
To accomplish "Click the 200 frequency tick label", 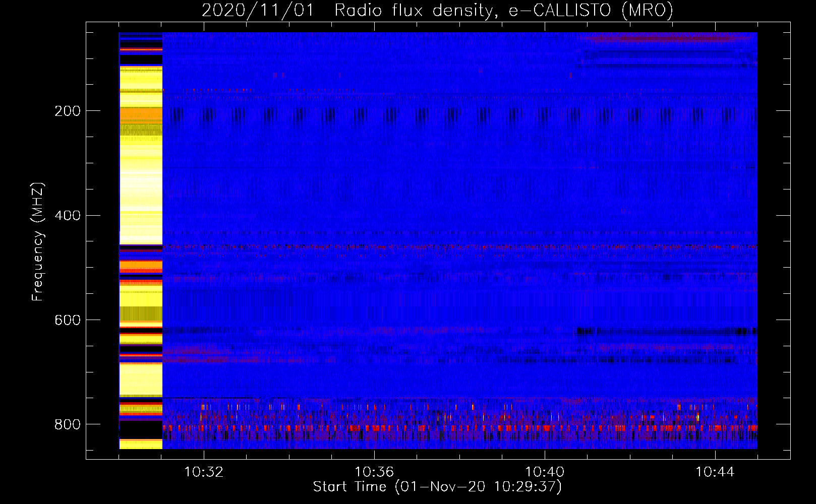I will point(67,111).
